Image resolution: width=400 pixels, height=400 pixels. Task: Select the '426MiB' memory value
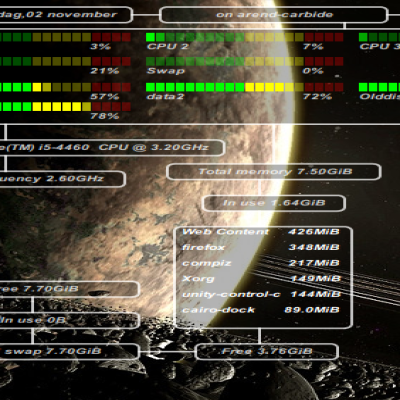click(x=314, y=232)
